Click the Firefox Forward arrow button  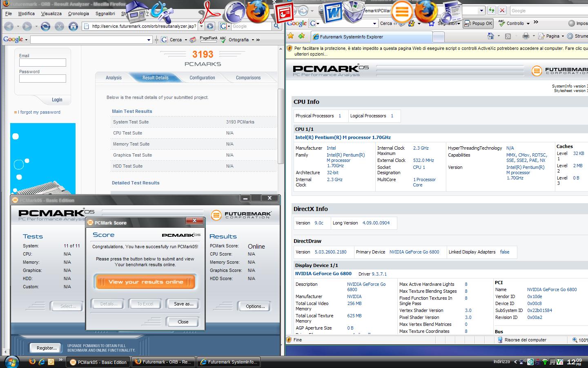pyautogui.click(x=27, y=27)
